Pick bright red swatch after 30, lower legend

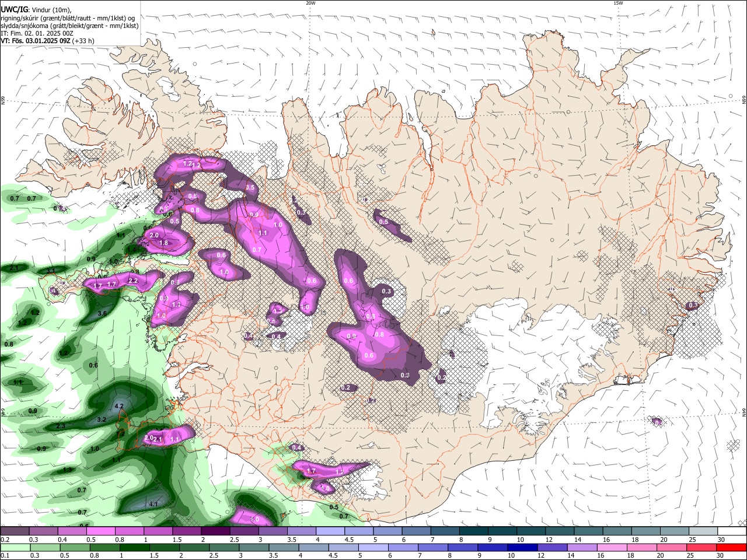[732, 548]
